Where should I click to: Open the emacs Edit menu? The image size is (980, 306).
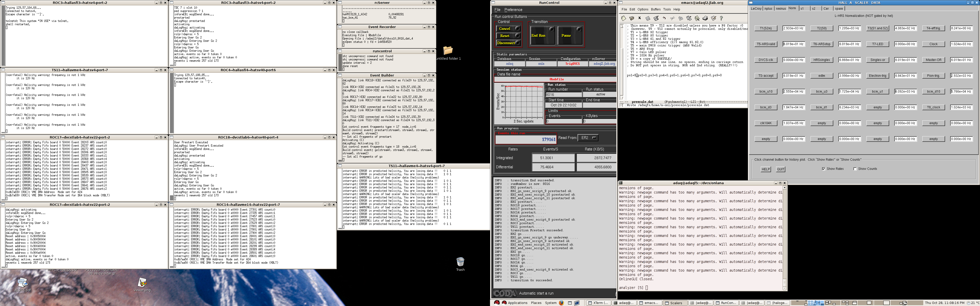click(x=632, y=9)
